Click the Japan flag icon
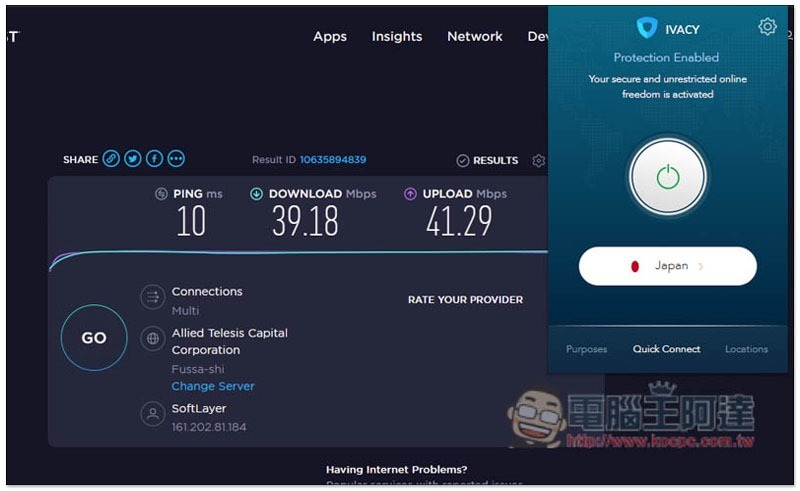 coord(635,266)
